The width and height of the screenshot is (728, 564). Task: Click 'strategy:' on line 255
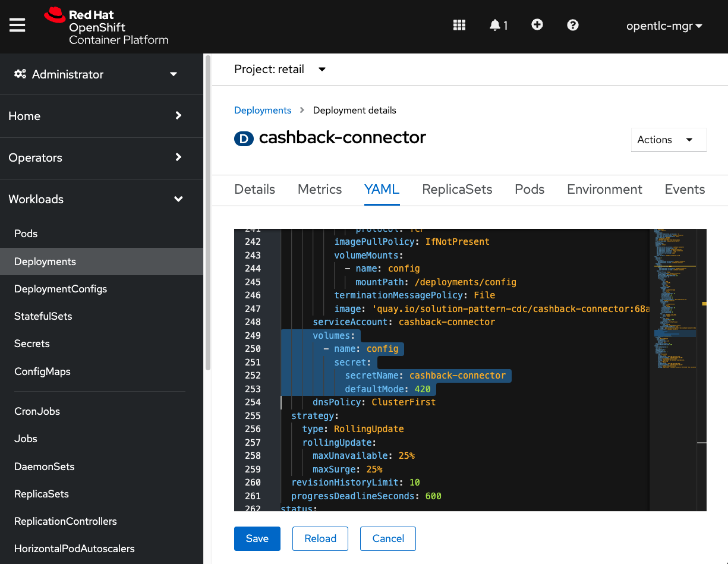tap(314, 416)
